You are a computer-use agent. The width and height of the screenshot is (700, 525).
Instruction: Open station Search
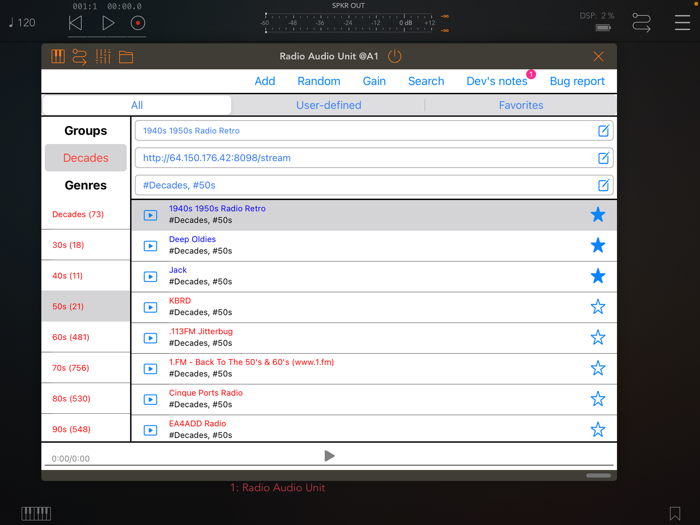pyautogui.click(x=426, y=81)
